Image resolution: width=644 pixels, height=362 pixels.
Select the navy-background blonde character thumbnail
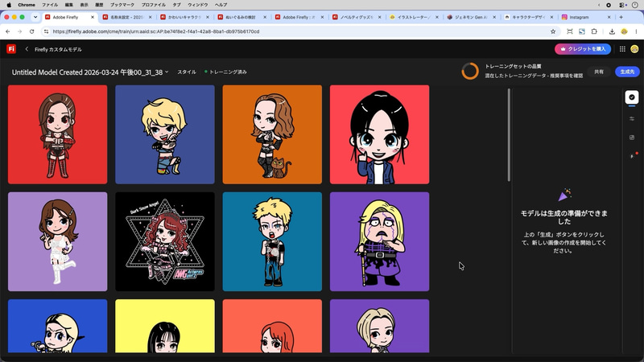coord(165,134)
